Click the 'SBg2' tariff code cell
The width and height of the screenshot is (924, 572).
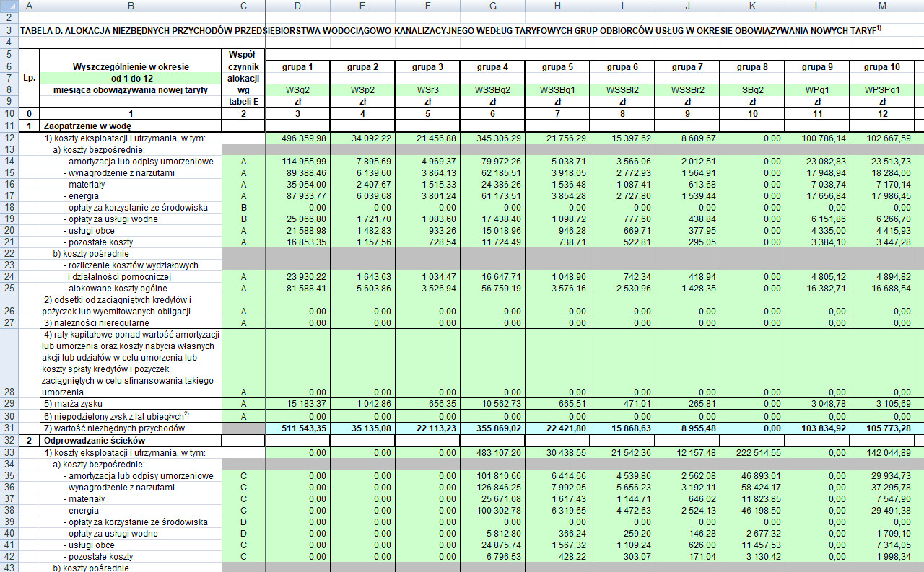click(752, 90)
